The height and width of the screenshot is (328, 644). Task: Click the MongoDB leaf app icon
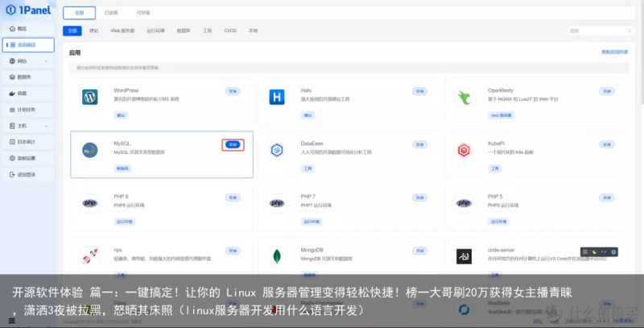click(277, 256)
